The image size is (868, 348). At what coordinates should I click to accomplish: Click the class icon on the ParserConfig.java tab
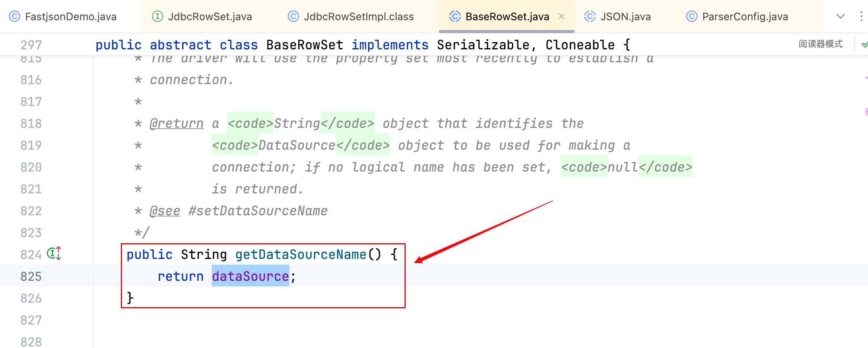point(691,17)
